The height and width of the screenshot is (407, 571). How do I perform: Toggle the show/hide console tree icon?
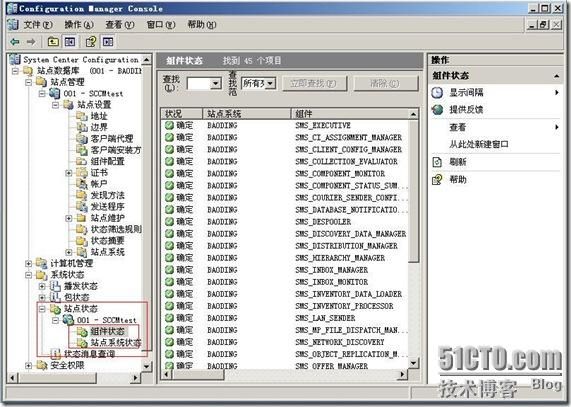coord(70,42)
